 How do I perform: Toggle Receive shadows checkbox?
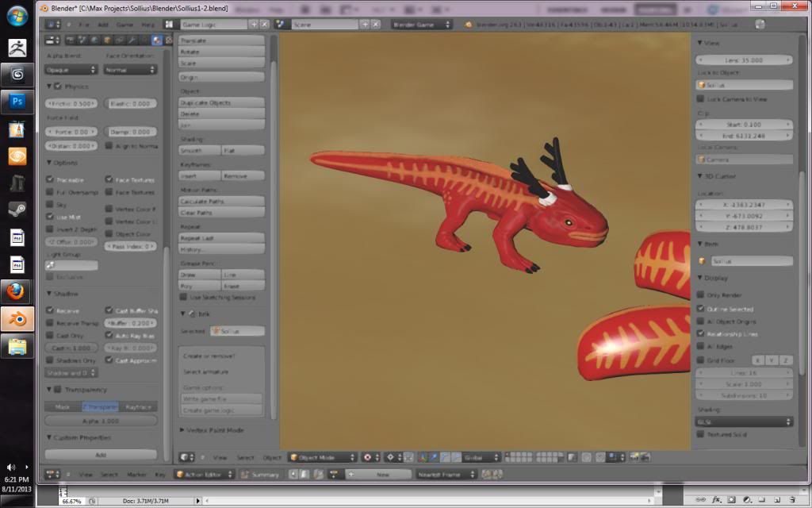pos(50,310)
